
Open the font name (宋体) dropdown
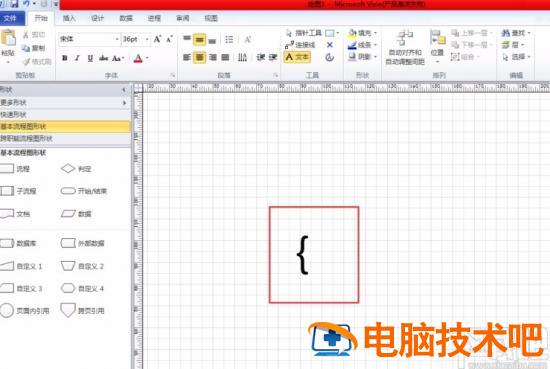[117, 39]
